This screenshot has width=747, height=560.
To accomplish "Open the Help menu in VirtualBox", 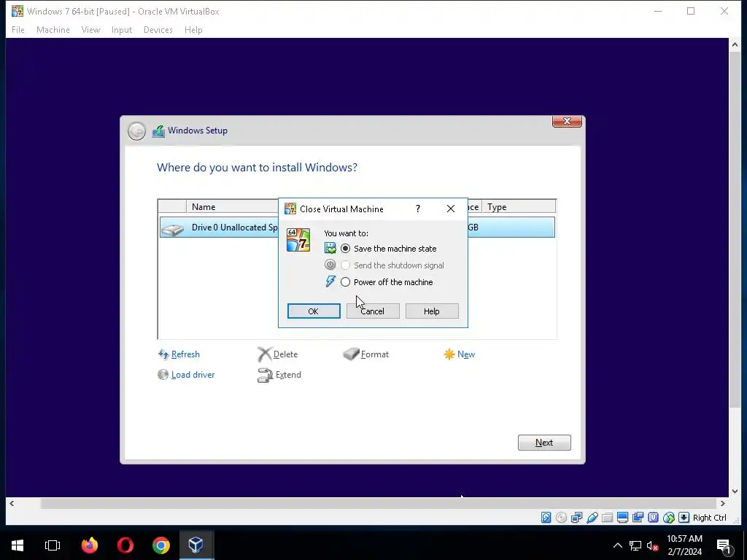I will pos(193,29).
